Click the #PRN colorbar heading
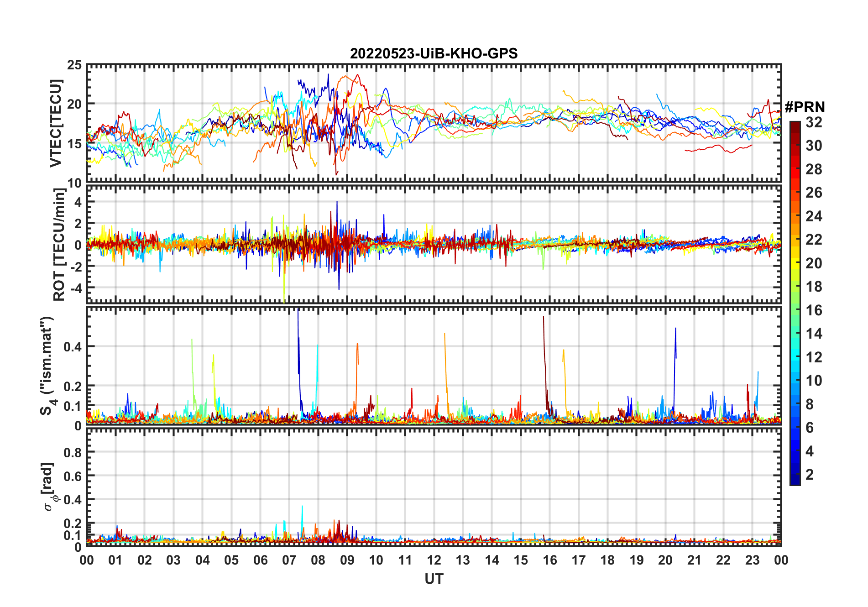 [805, 107]
